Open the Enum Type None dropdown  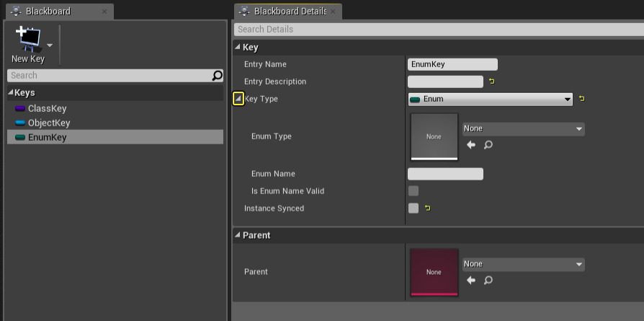click(523, 128)
